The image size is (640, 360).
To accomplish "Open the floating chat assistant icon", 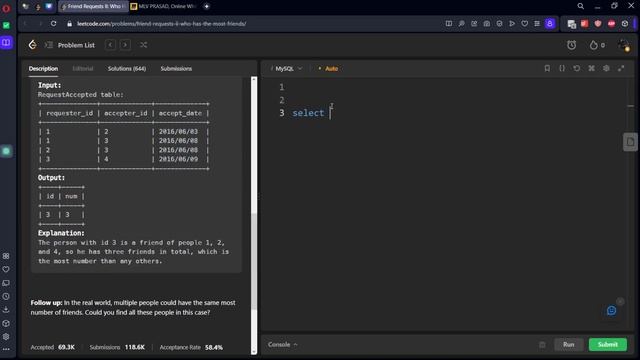I will [611, 311].
